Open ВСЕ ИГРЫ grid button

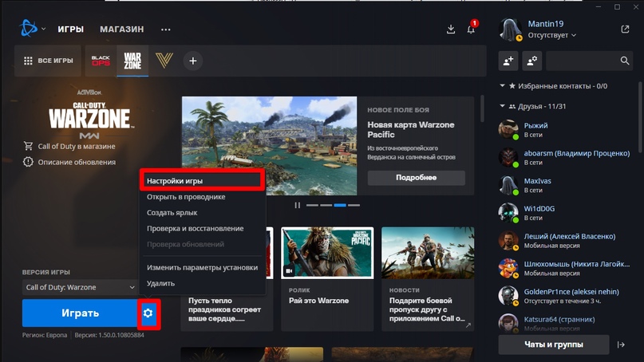pos(48,61)
